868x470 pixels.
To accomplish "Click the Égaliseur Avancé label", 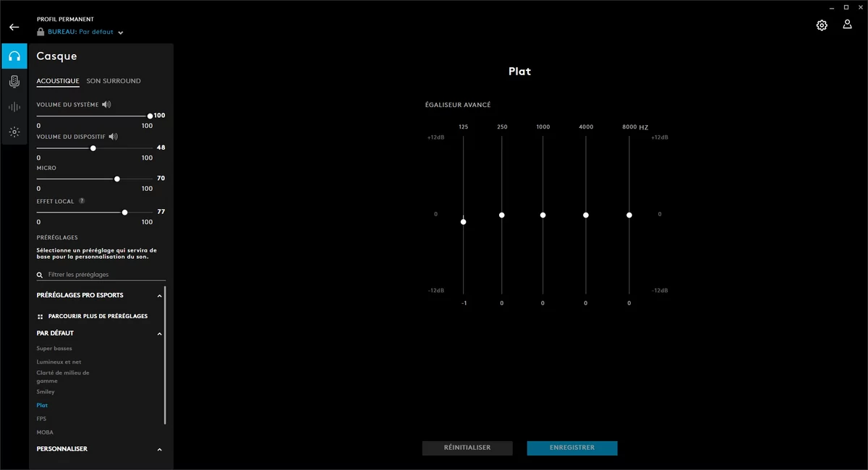I will (458, 105).
